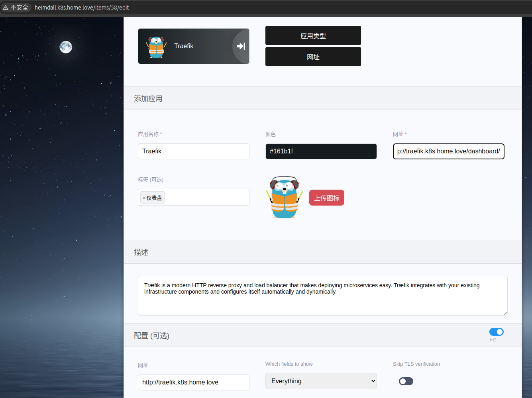Open the color field showing #161b1f

coord(321,151)
